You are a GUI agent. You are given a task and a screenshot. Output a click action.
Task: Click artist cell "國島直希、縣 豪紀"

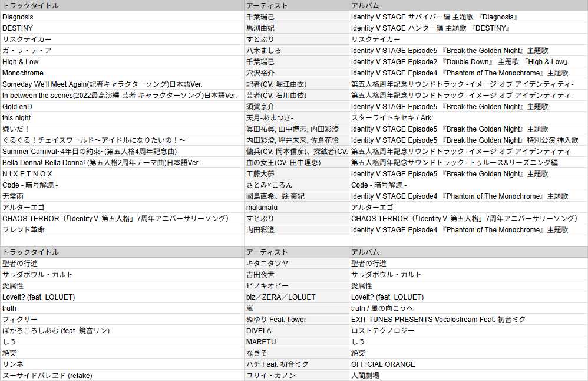[x=296, y=196]
